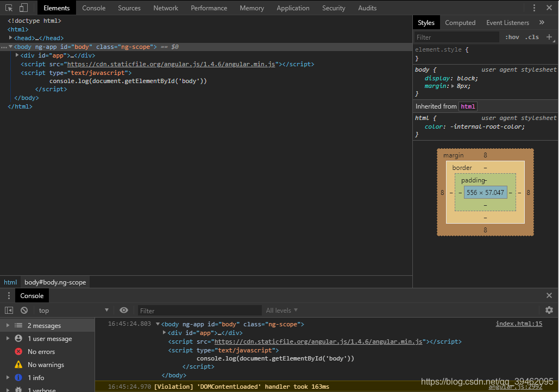
Task: Expand the div id=app node in Elements
Action: (17, 55)
